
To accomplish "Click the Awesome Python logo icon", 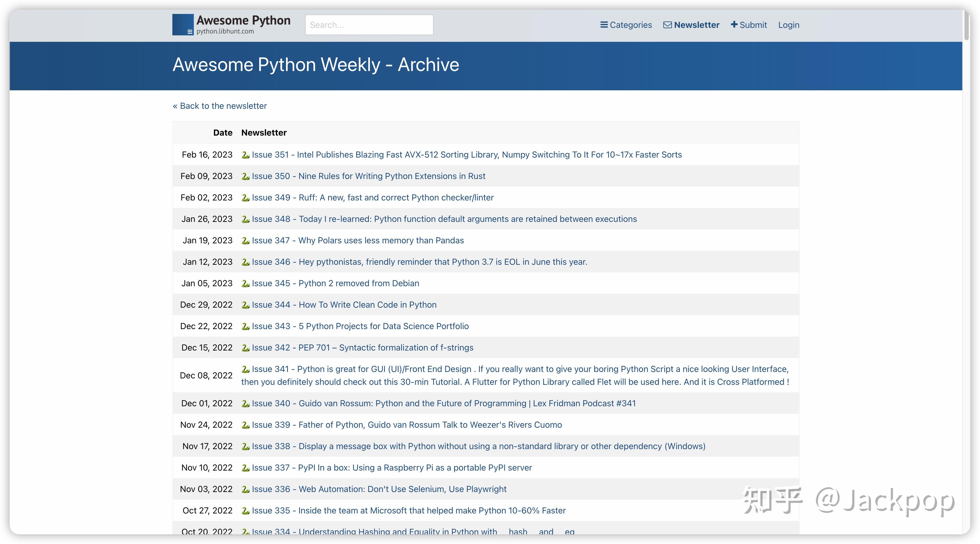I will (183, 25).
